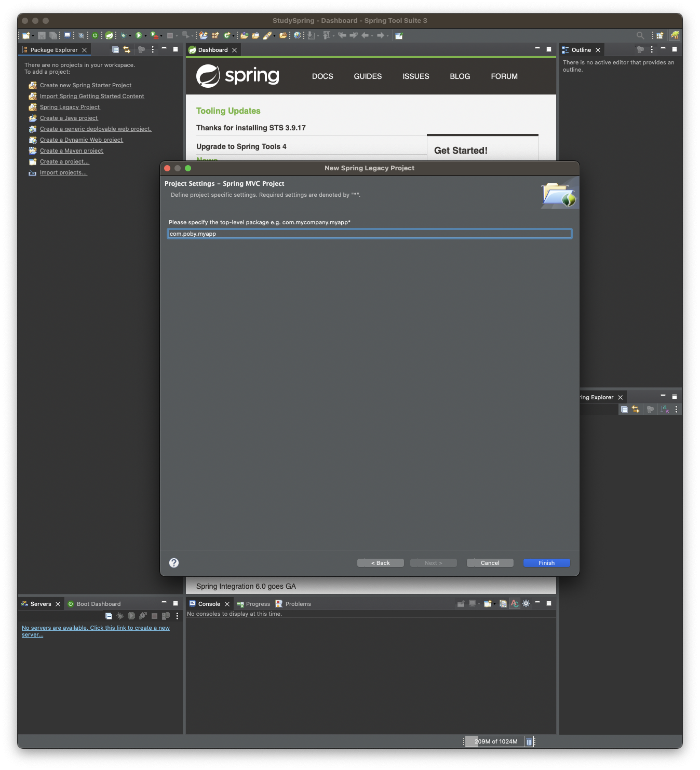
Task: Click the help question mark in dialog
Action: click(x=174, y=563)
